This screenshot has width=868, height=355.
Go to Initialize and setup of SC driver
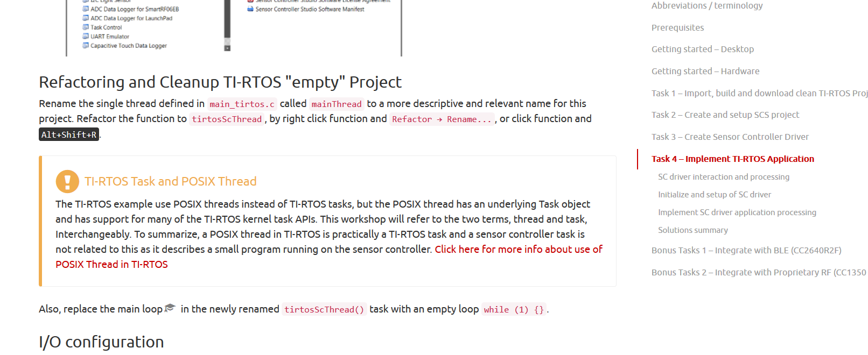pyautogui.click(x=715, y=194)
